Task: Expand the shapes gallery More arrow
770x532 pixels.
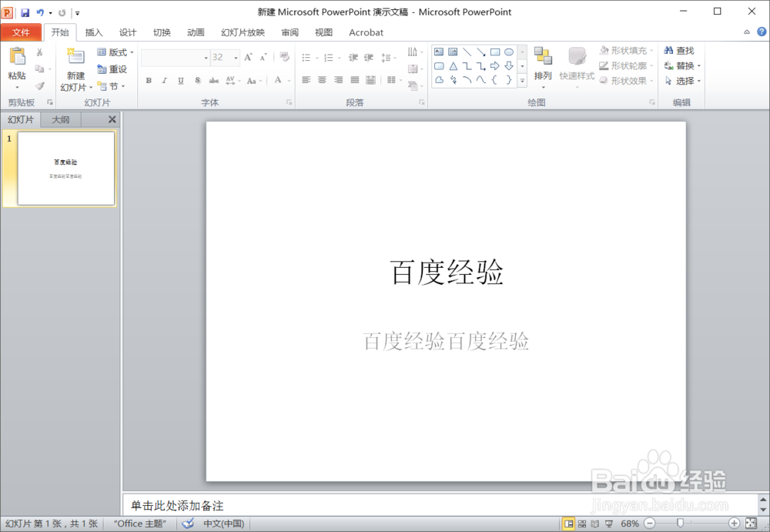Action: click(523, 80)
